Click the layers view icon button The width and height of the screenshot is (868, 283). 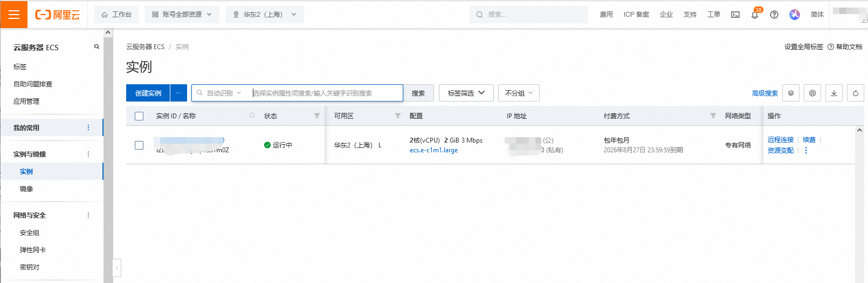pyautogui.click(x=791, y=93)
